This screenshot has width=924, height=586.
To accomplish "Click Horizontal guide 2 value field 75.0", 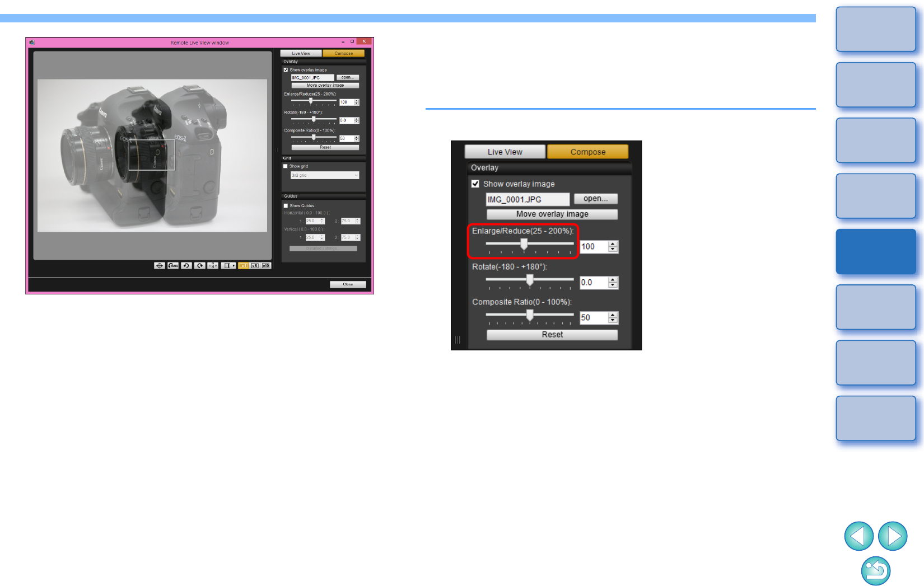I will tap(348, 221).
